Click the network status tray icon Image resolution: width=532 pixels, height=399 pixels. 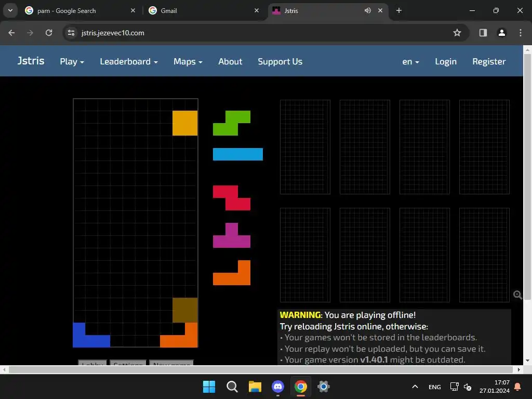pos(454,387)
